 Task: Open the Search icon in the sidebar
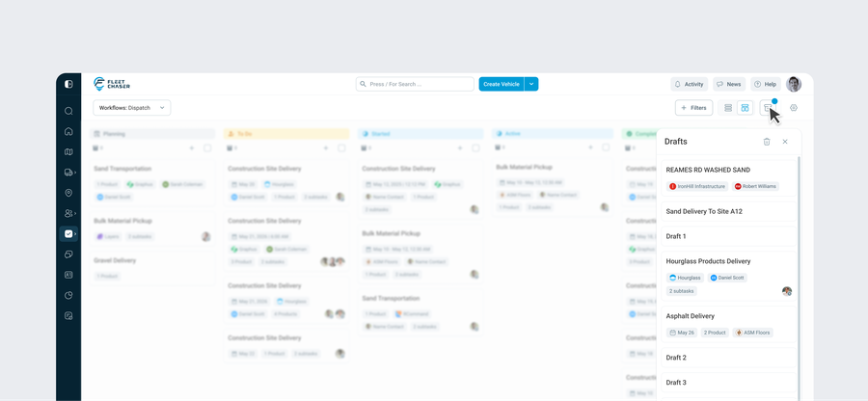click(68, 111)
